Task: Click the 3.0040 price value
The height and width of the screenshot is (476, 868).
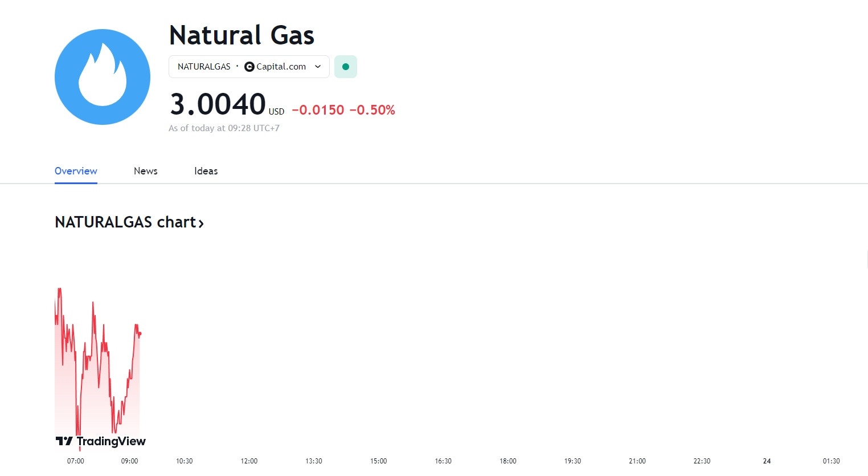Action: pyautogui.click(x=218, y=104)
